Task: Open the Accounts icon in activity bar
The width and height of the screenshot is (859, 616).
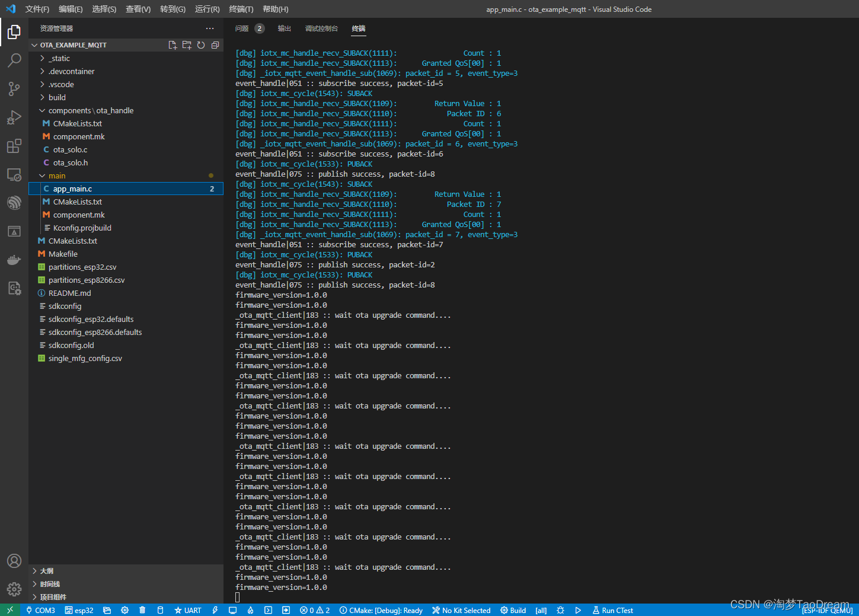Action: [x=14, y=561]
